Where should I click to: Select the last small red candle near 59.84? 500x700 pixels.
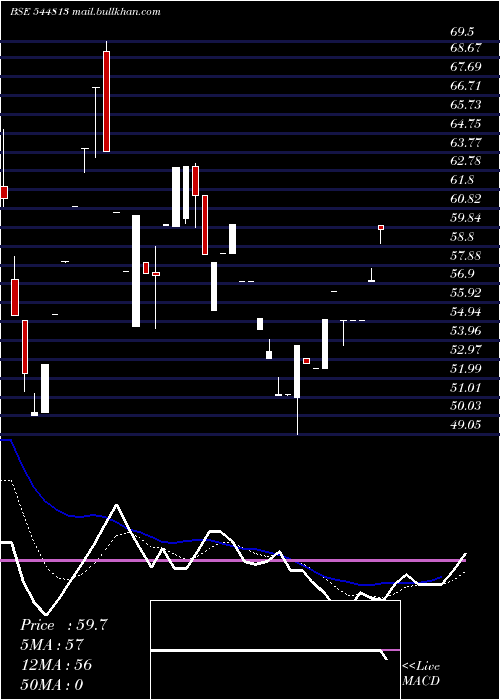tap(381, 228)
